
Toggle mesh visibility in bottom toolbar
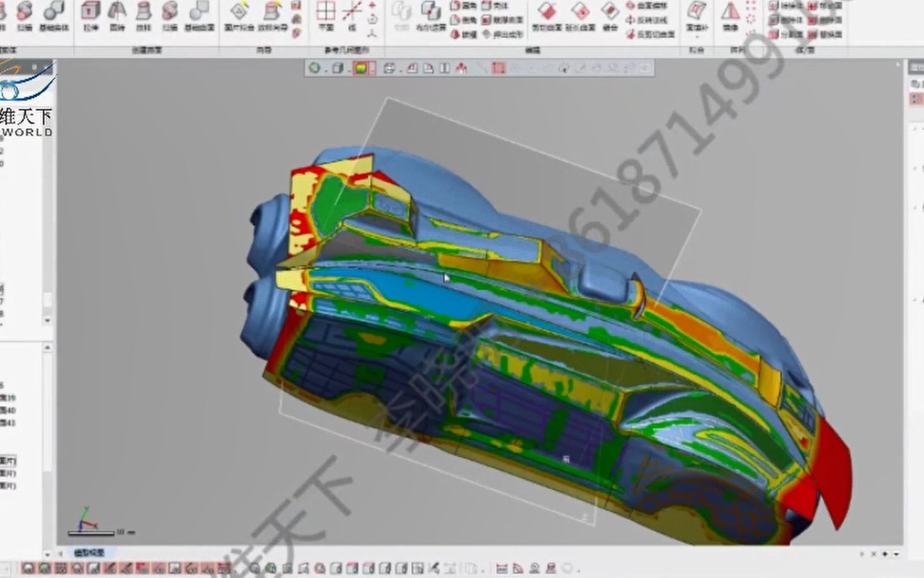tap(28, 568)
